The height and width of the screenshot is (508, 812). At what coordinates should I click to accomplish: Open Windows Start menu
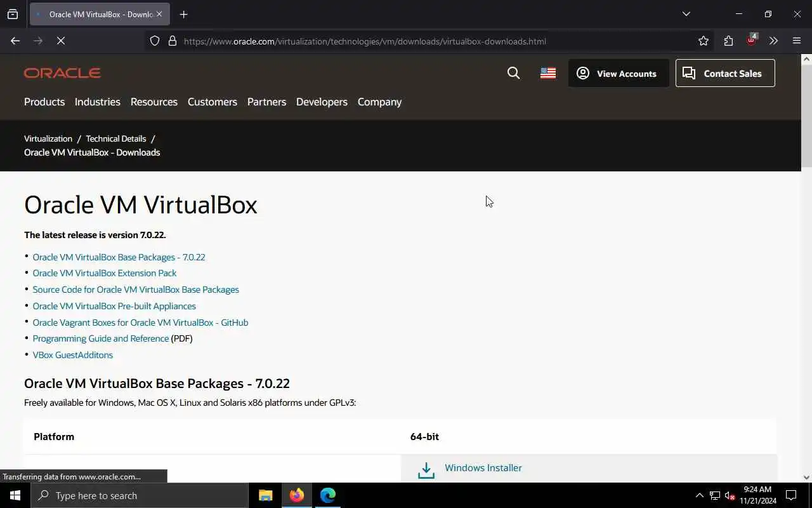point(15,495)
